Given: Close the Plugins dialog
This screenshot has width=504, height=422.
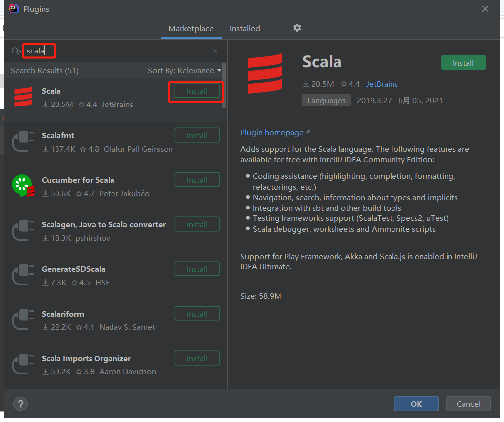Looking at the screenshot, I should [x=485, y=9].
